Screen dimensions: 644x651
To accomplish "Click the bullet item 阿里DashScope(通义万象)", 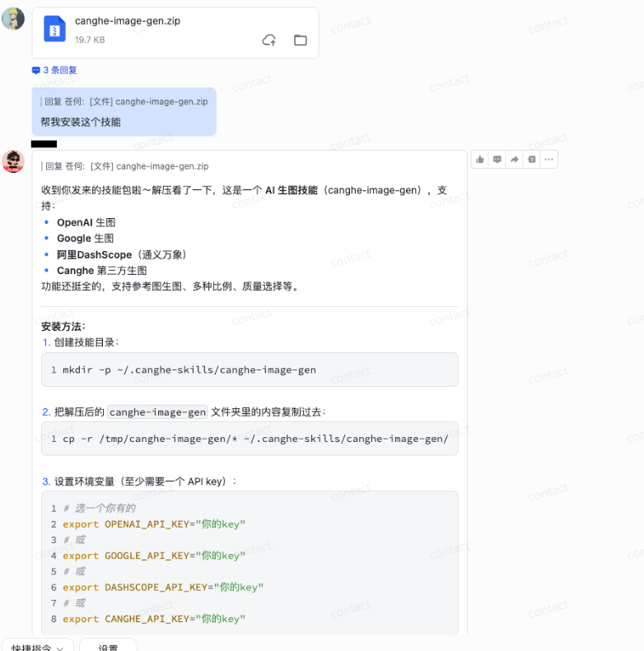I will pos(122,254).
